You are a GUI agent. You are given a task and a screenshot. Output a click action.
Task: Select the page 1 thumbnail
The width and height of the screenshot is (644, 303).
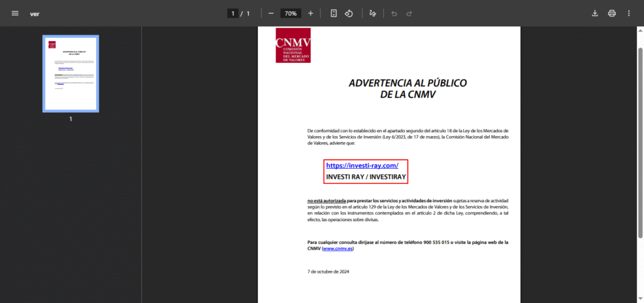click(70, 74)
